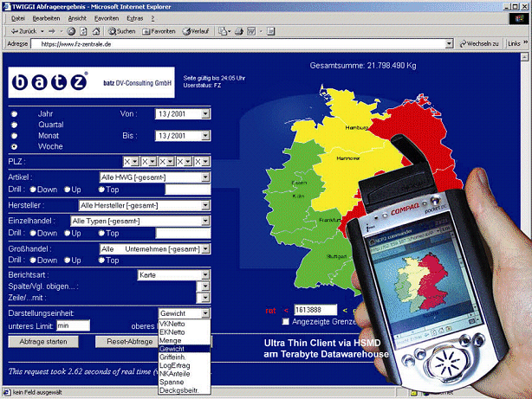Select the Jahr radio button
Image resolution: width=532 pixels, height=399 pixels.
coord(14,113)
